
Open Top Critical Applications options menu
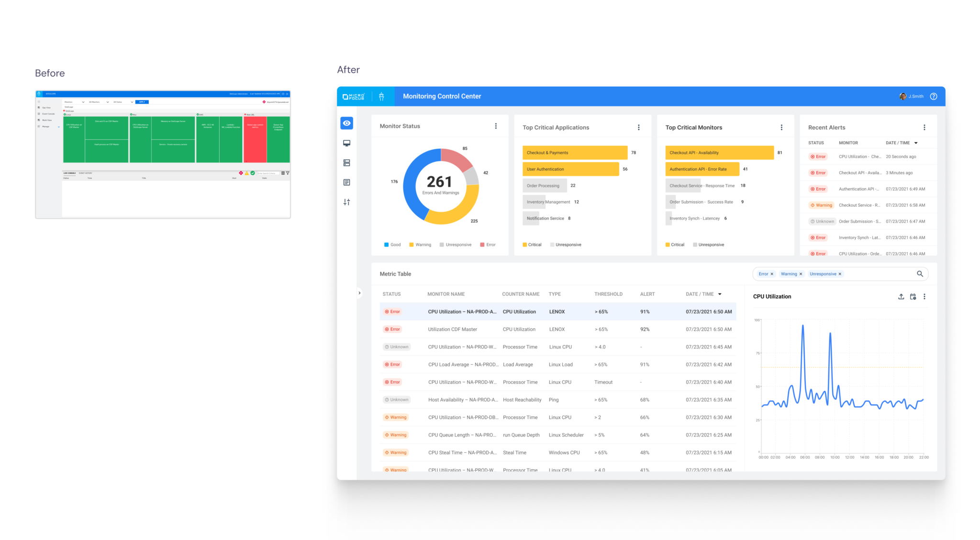(x=638, y=127)
